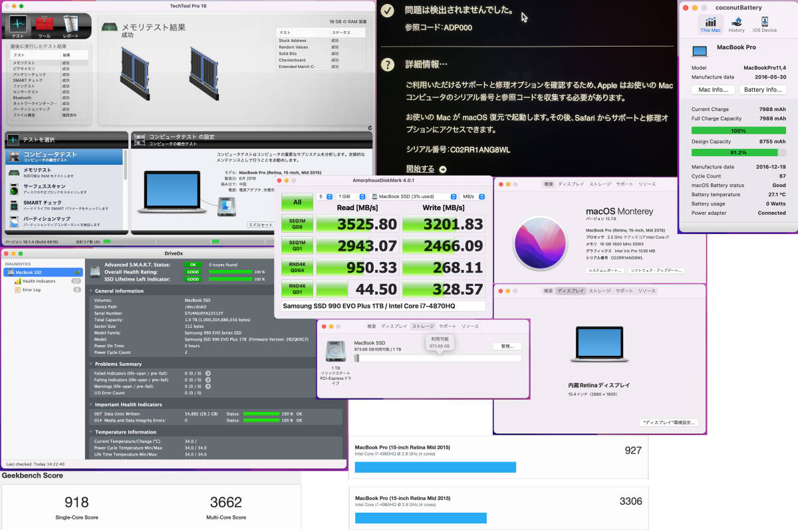Open the ミドルセット dropdown in TechTool
Image resolution: width=798 pixels, height=532 pixels.
point(262,225)
